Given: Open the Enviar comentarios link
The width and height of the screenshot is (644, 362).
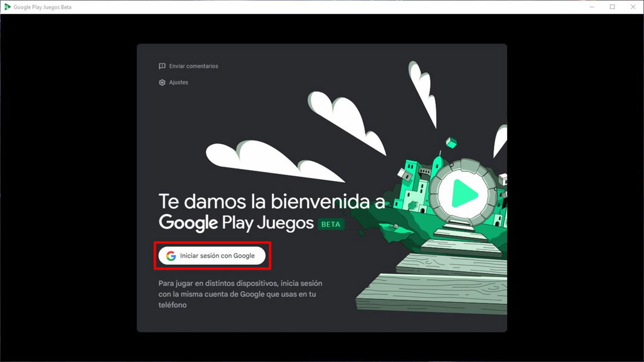Looking at the screenshot, I should 188,66.
